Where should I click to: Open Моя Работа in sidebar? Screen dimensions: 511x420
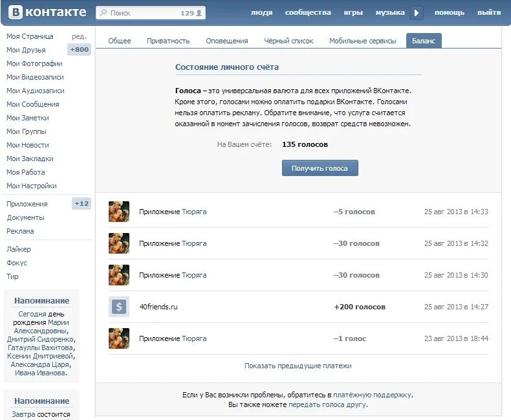click(x=26, y=172)
